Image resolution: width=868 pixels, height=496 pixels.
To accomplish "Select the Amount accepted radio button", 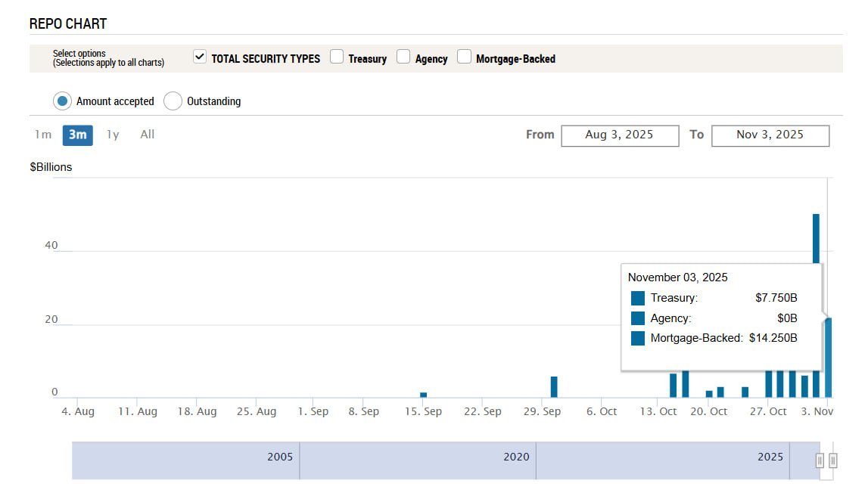I will (x=63, y=101).
